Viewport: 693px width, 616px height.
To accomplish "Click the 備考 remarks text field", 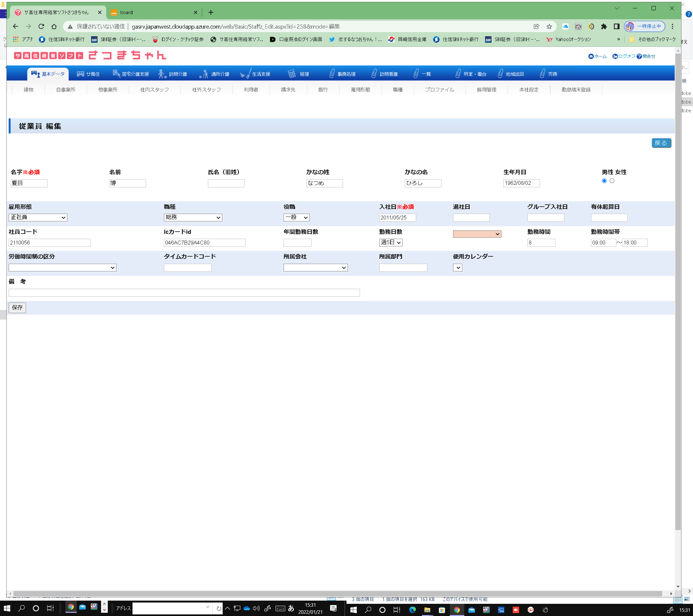I will pos(184,293).
